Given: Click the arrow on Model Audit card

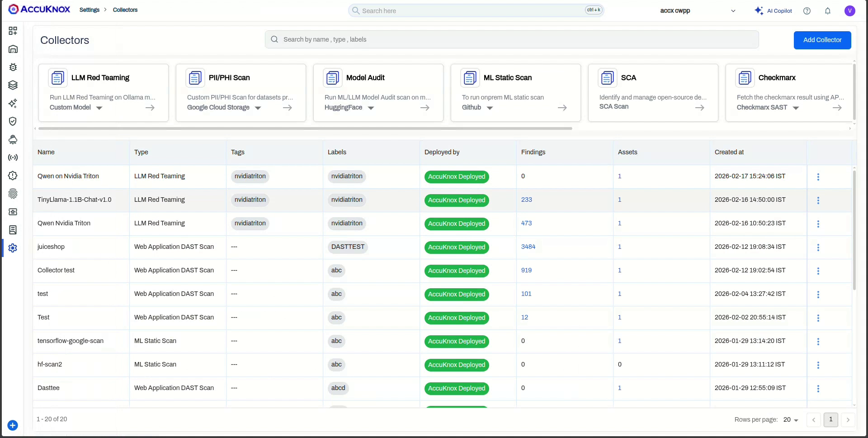Looking at the screenshot, I should pos(425,108).
